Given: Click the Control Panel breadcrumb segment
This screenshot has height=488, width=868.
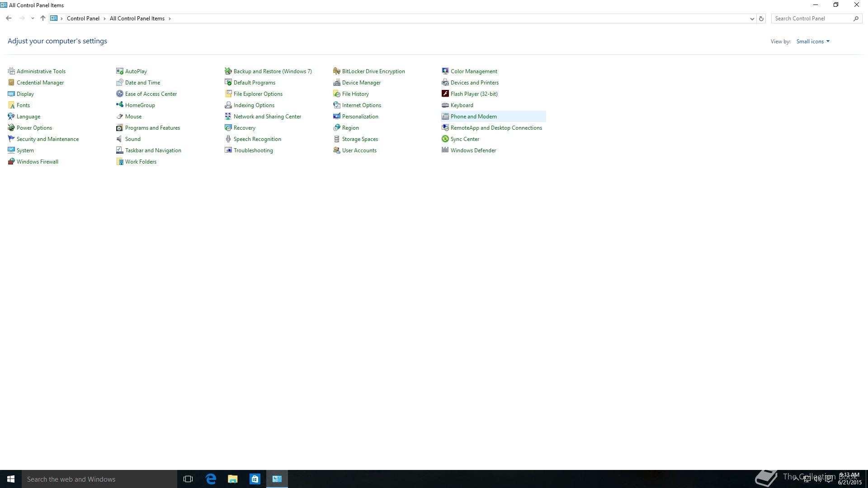Looking at the screenshot, I should [83, 19].
